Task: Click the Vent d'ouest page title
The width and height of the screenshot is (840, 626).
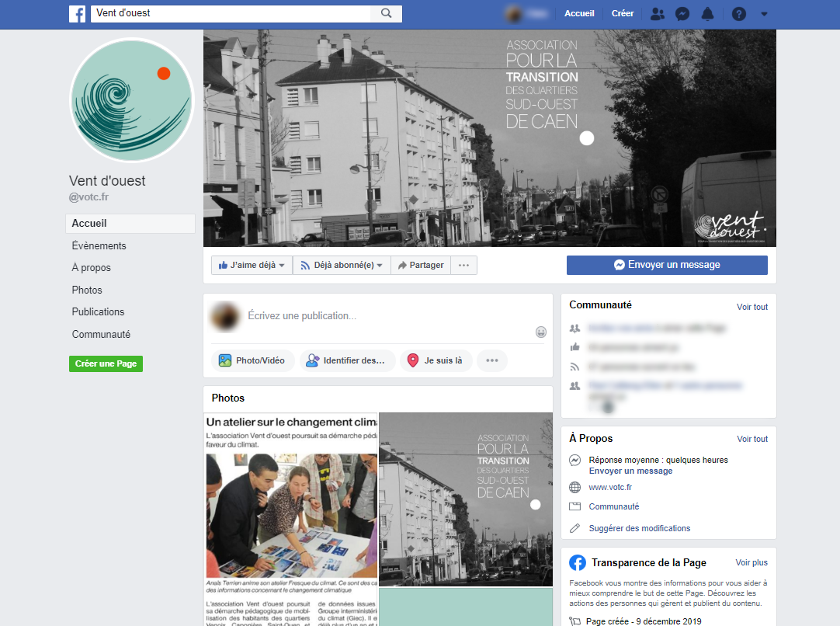Action: 107,181
